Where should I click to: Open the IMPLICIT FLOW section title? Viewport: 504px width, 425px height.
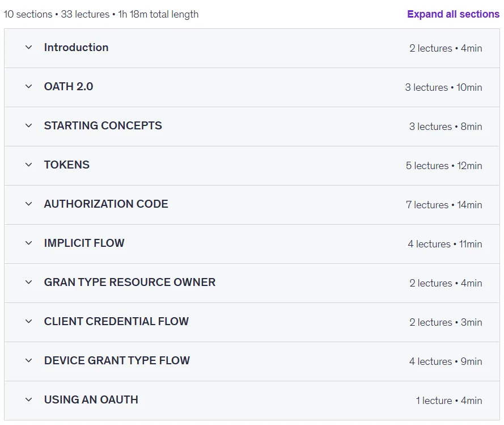(84, 243)
